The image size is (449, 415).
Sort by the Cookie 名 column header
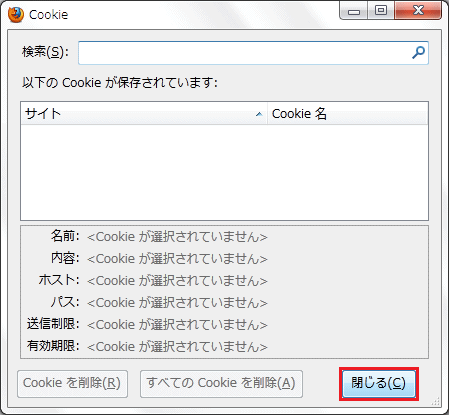[x=348, y=114]
